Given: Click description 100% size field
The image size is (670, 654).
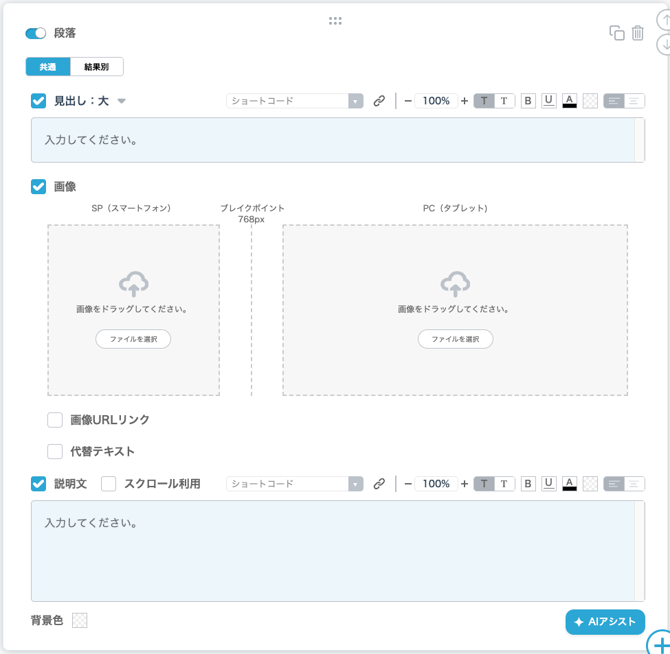Looking at the screenshot, I should 436,484.
